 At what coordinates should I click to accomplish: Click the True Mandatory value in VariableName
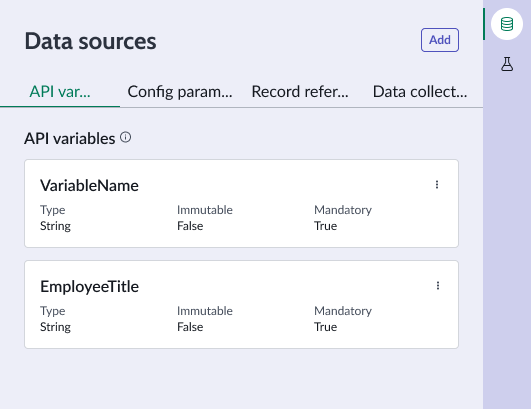pyautogui.click(x=325, y=226)
